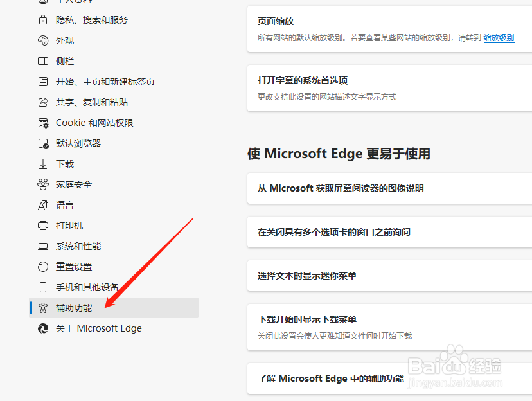
Task: Click the Family safety icon
Action: click(x=43, y=184)
